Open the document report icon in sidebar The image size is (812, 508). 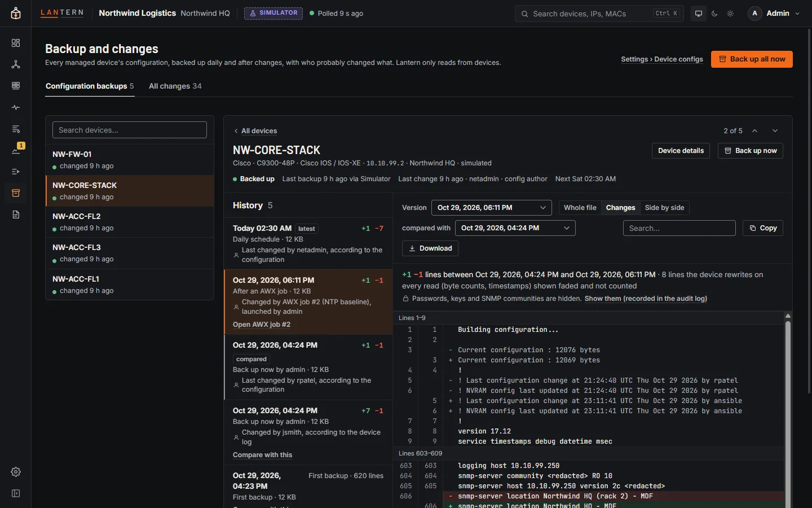click(x=16, y=214)
